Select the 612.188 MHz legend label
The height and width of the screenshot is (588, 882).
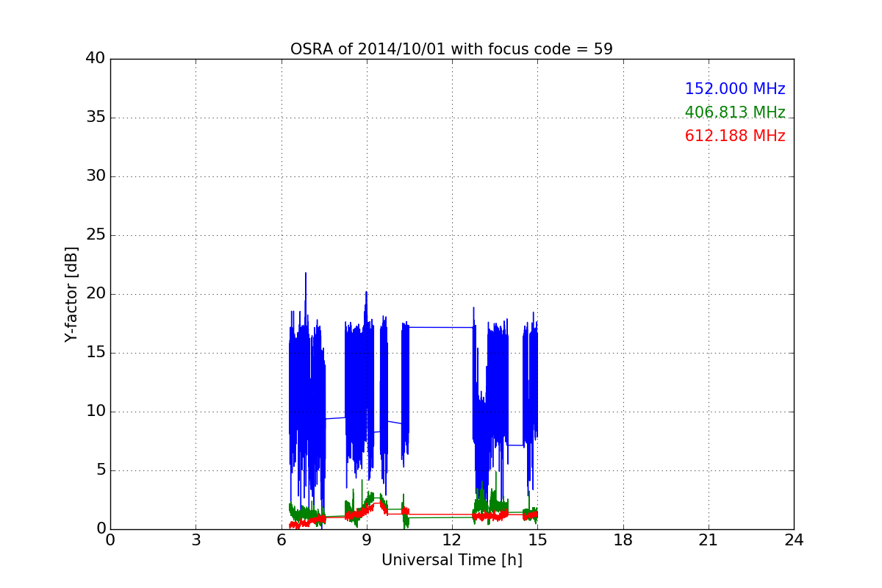[x=735, y=136]
